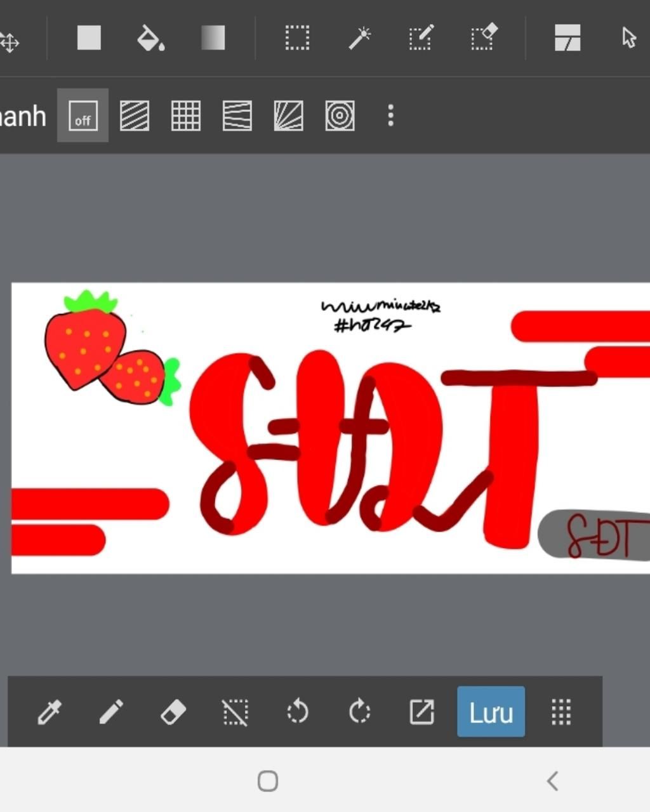This screenshot has height=812, width=650.
Task: Select the Move tool
Action: coord(9,42)
